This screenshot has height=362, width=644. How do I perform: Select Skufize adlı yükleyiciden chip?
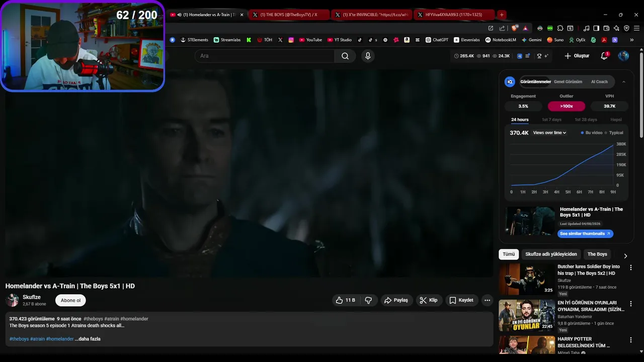[x=551, y=254]
